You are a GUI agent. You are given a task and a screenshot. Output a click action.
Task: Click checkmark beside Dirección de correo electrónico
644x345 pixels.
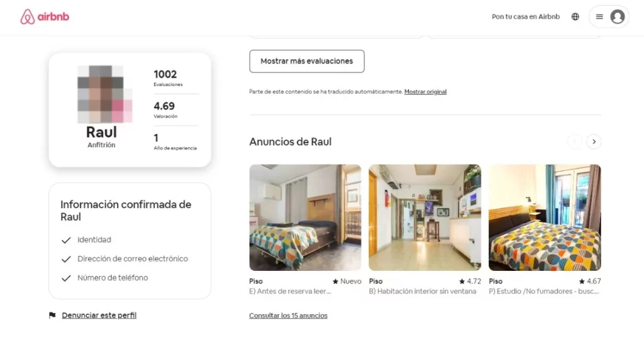click(x=65, y=259)
